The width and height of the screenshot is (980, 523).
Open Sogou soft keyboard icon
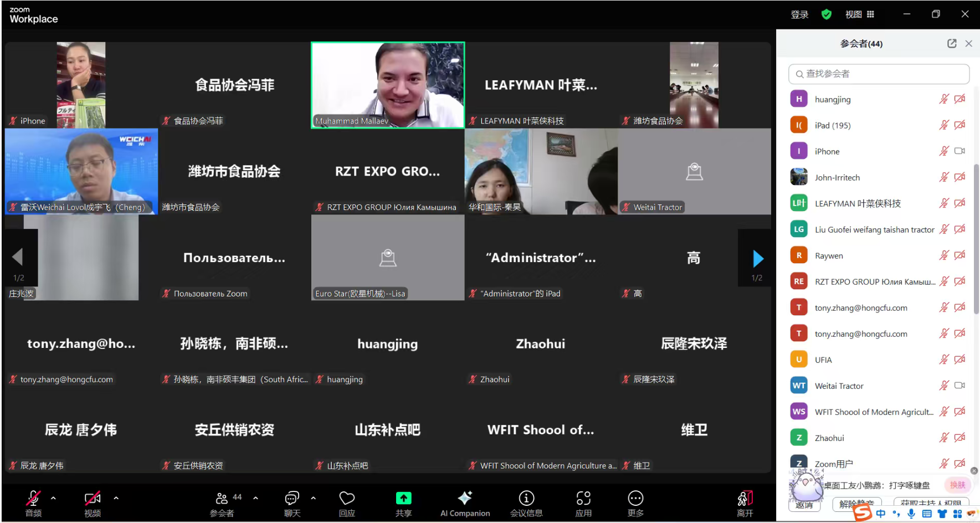927,514
